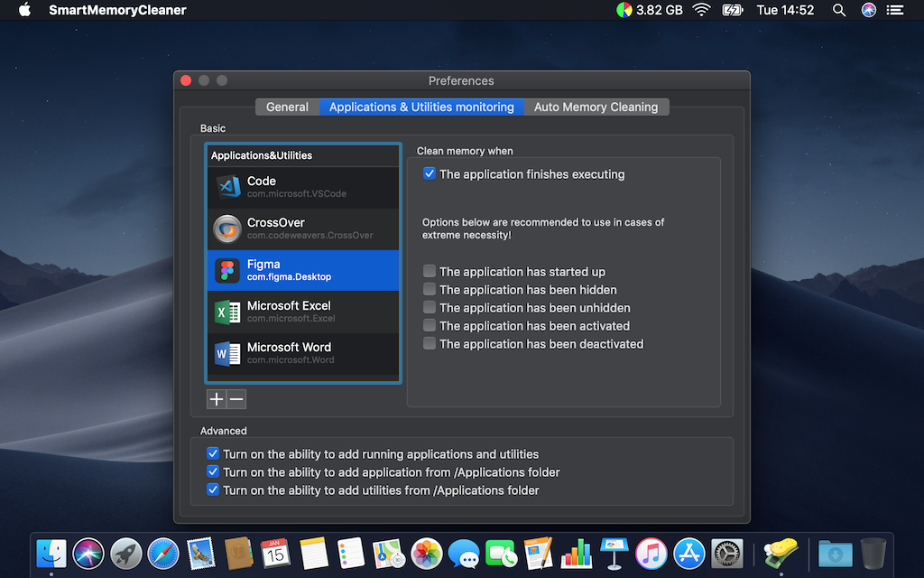Open FaceTime in the Dock

[502, 555]
